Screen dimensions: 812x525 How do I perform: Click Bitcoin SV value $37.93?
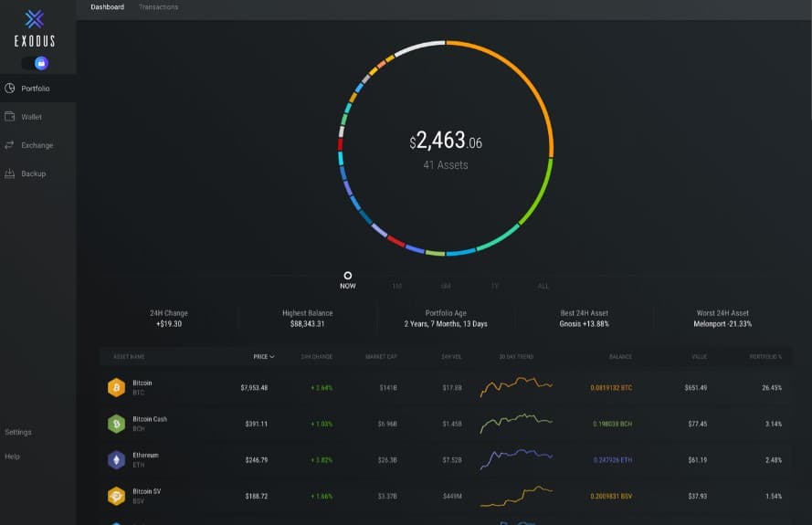(x=698, y=497)
